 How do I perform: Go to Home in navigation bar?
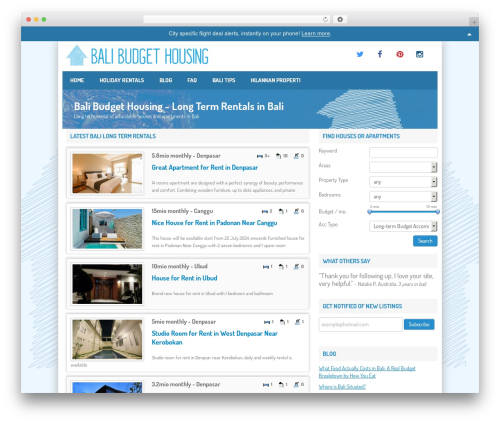(77, 80)
